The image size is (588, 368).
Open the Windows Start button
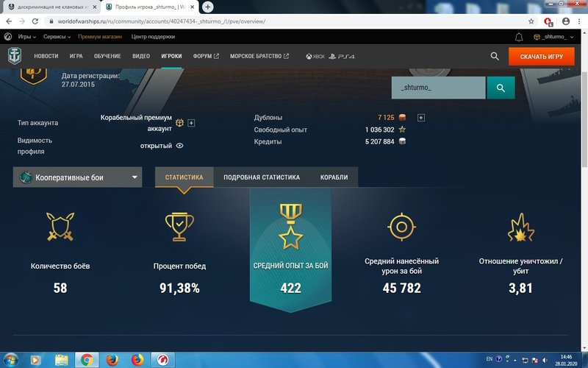[10, 360]
